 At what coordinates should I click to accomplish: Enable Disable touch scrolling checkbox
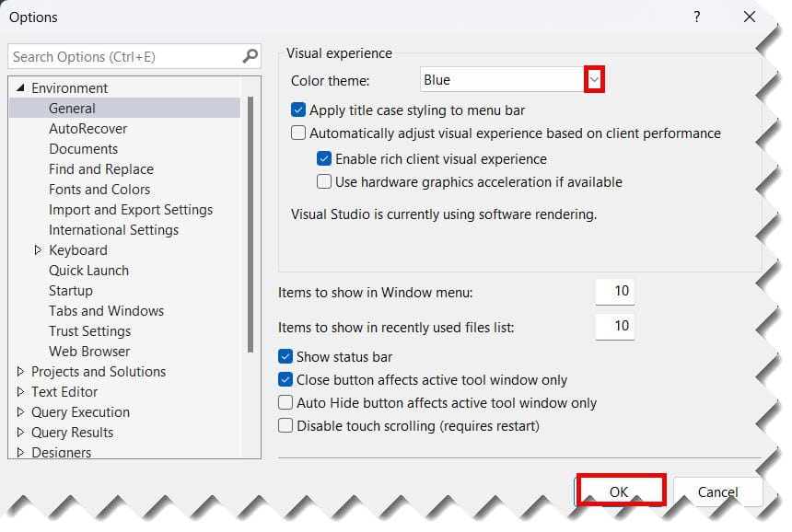285,426
